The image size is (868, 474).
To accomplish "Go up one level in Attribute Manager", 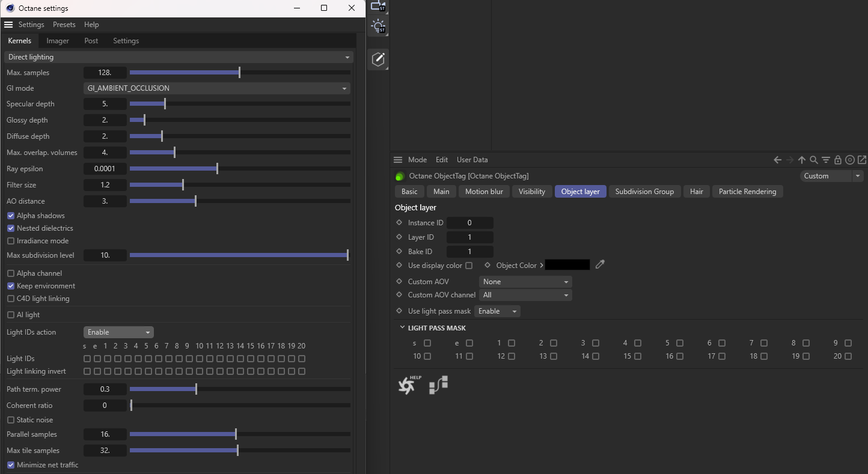I will click(x=802, y=160).
